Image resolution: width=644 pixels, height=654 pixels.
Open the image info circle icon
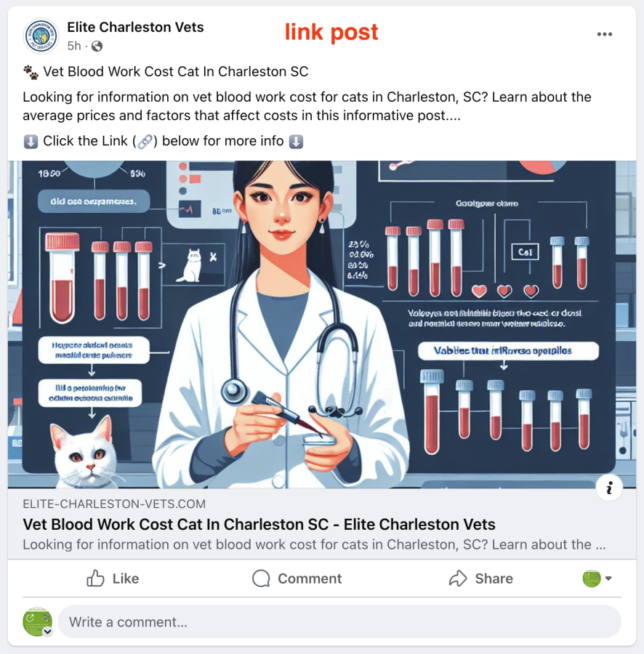coord(609,487)
